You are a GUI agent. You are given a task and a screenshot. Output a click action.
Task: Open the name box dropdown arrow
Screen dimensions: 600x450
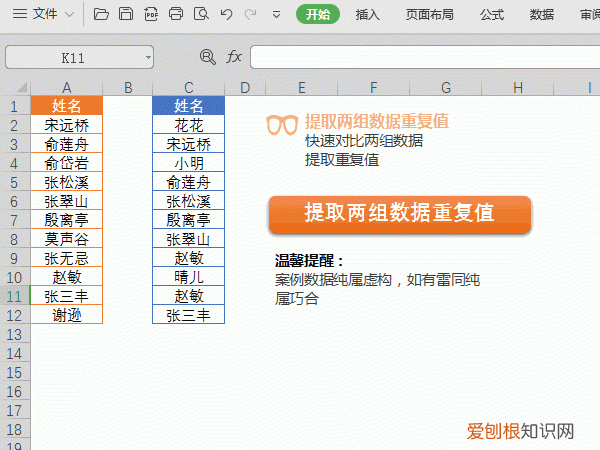(x=148, y=57)
